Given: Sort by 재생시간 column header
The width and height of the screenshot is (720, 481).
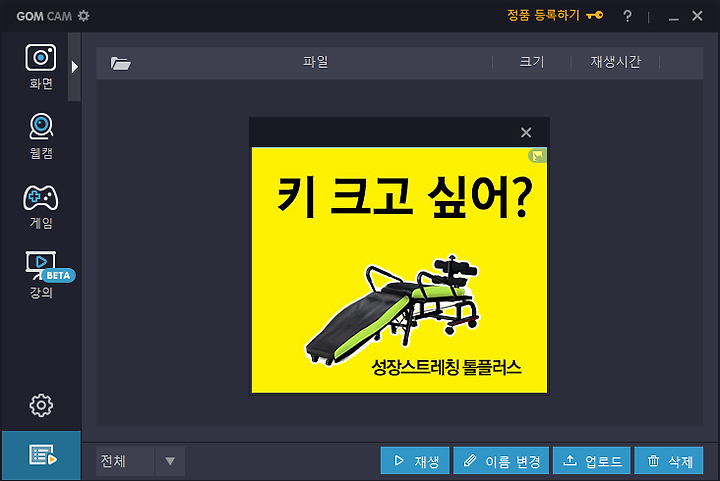Looking at the screenshot, I should point(615,62).
